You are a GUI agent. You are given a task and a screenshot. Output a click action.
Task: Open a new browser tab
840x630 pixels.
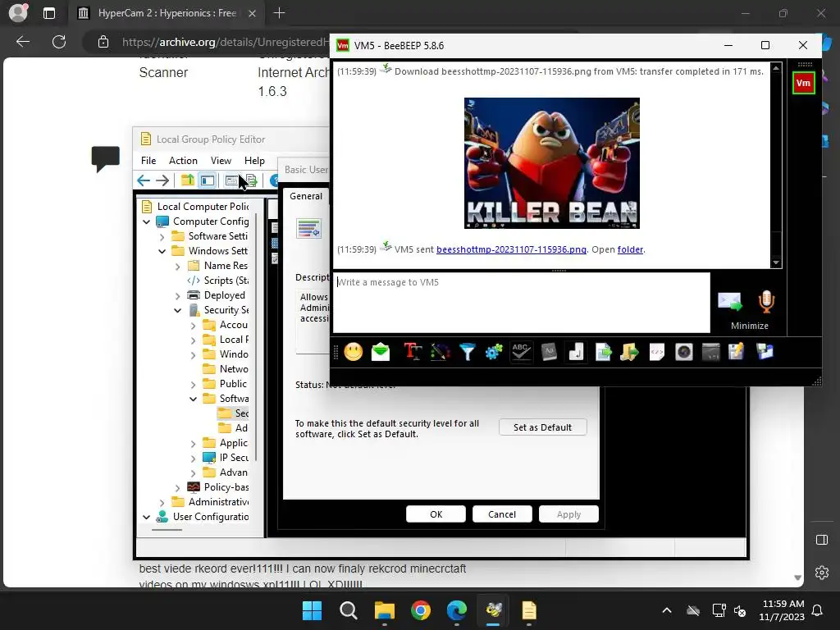pos(279,13)
